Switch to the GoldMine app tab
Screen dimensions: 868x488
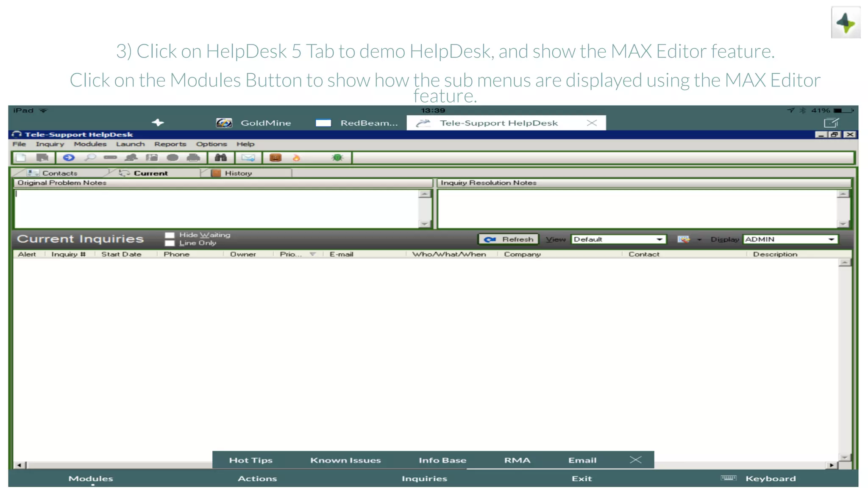click(x=253, y=123)
